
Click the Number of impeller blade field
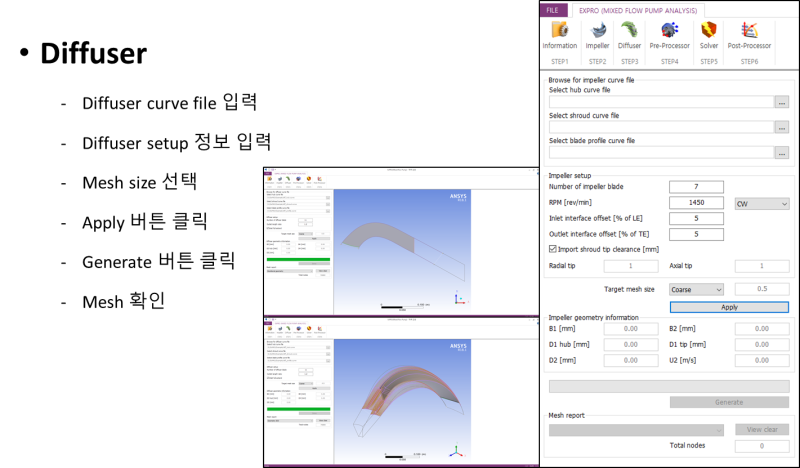click(696, 187)
